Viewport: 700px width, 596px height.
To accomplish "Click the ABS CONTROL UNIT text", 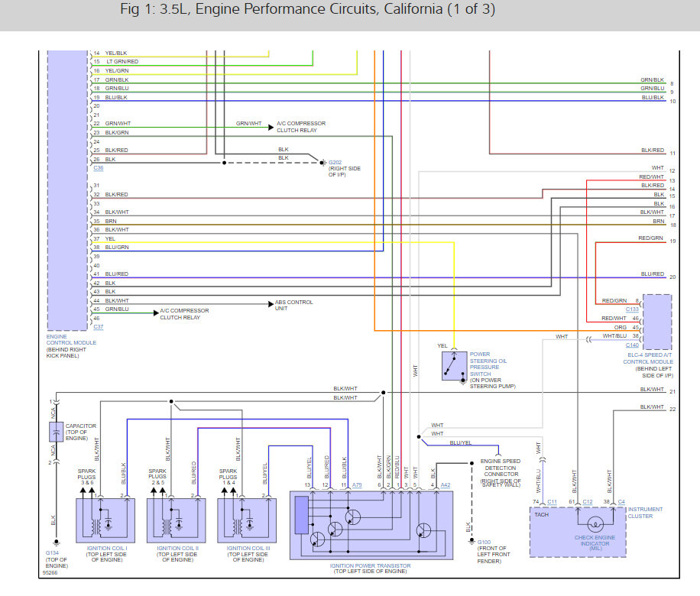I will (293, 306).
